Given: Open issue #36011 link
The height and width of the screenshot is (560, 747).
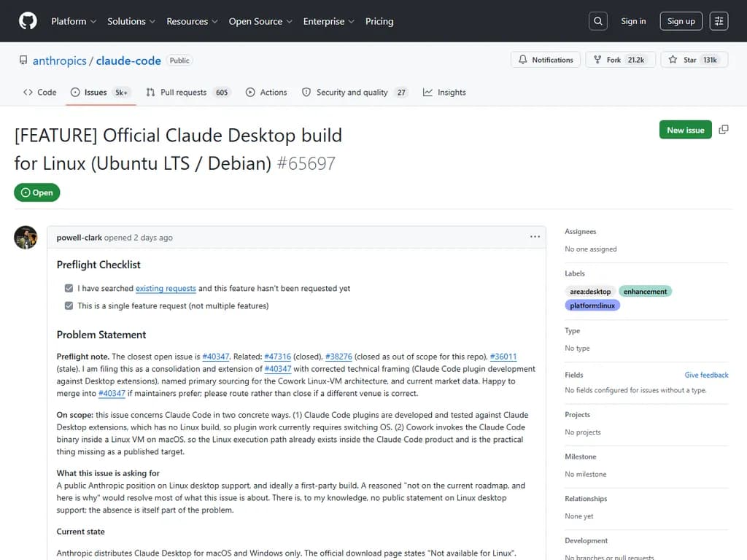Looking at the screenshot, I should 503,356.
